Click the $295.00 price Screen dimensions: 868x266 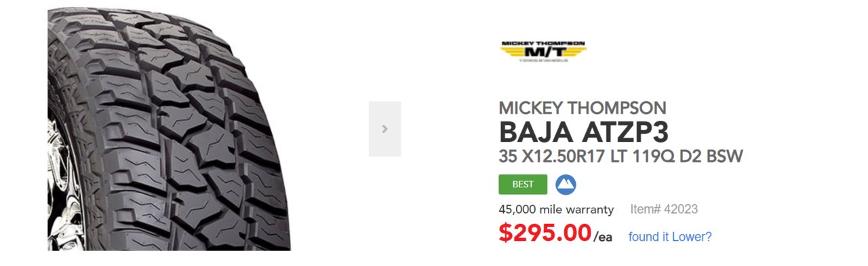click(545, 233)
